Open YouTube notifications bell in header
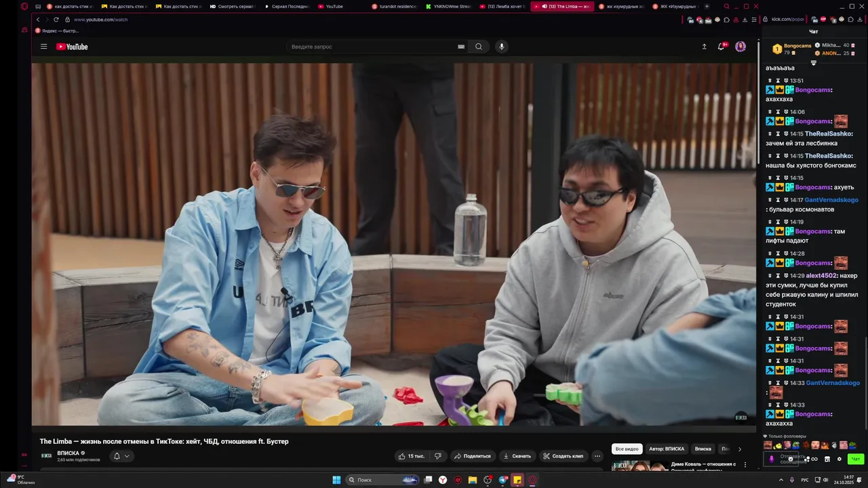Viewport: 868px width, 488px height. [x=722, y=47]
